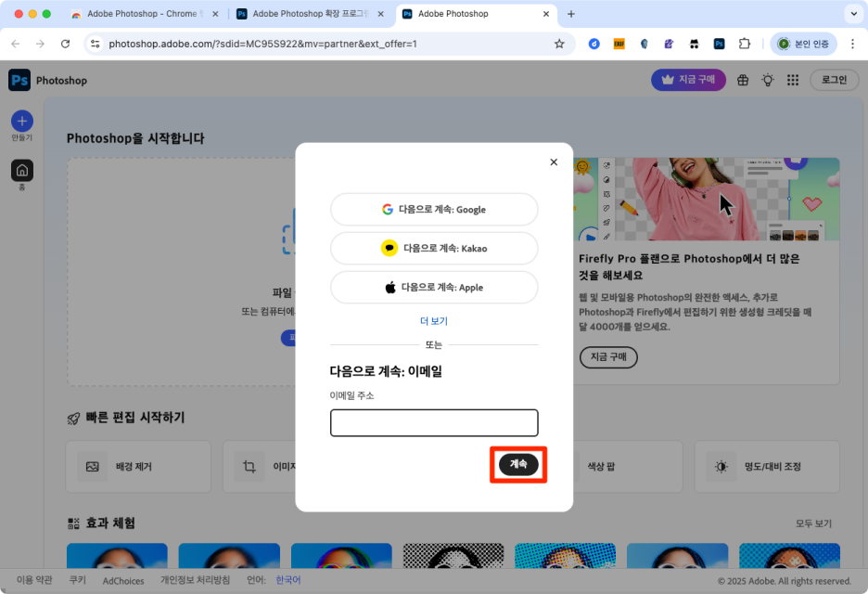Click the crop icon quick action
The width and height of the screenshot is (868, 594).
click(249, 467)
